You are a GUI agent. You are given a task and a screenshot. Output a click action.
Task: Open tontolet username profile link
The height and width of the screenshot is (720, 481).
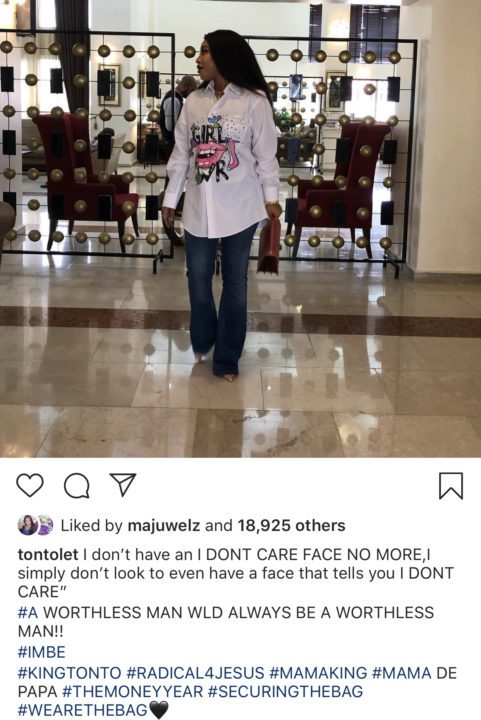(48, 554)
